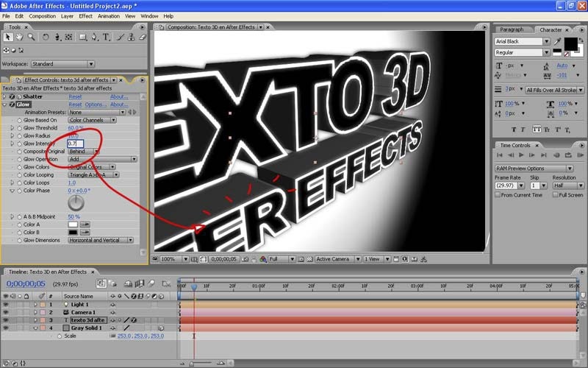Screen dimensions: 588x368
Task: Open the Active Camera view dropdown
Action: [338, 259]
